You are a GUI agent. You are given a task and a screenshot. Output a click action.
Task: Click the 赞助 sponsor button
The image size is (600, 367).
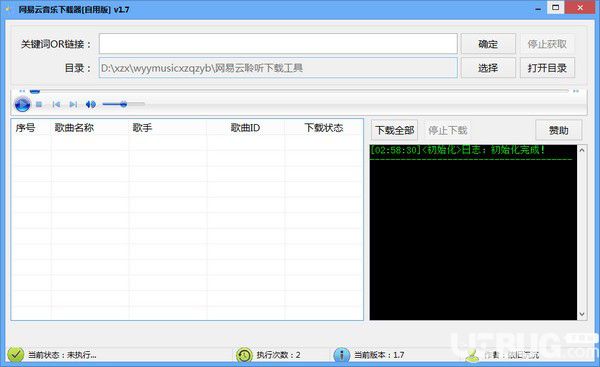(x=559, y=130)
